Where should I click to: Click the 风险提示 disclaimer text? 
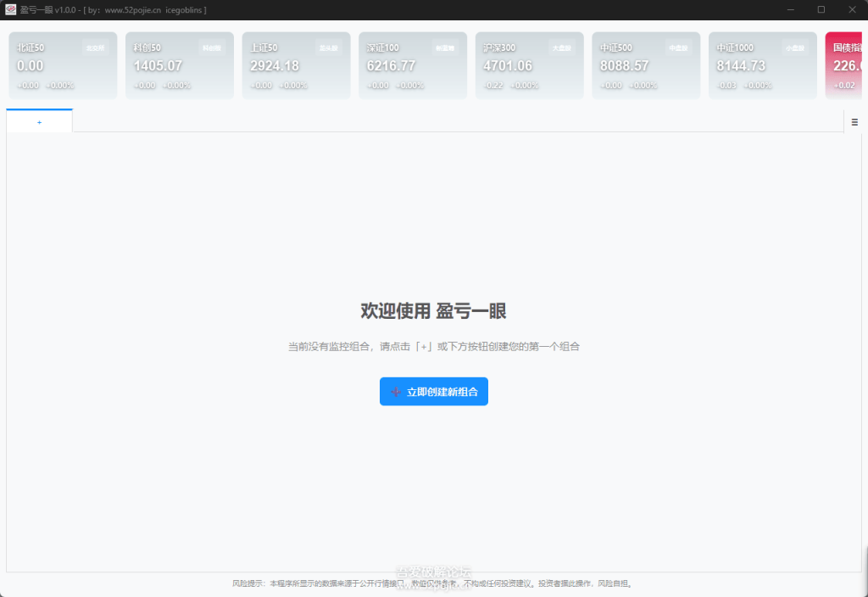[433, 583]
